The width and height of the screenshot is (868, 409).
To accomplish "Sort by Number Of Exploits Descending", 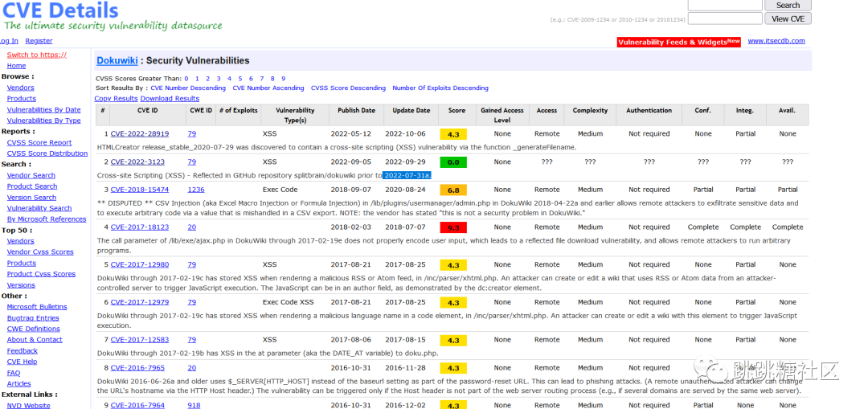I will pyautogui.click(x=440, y=88).
